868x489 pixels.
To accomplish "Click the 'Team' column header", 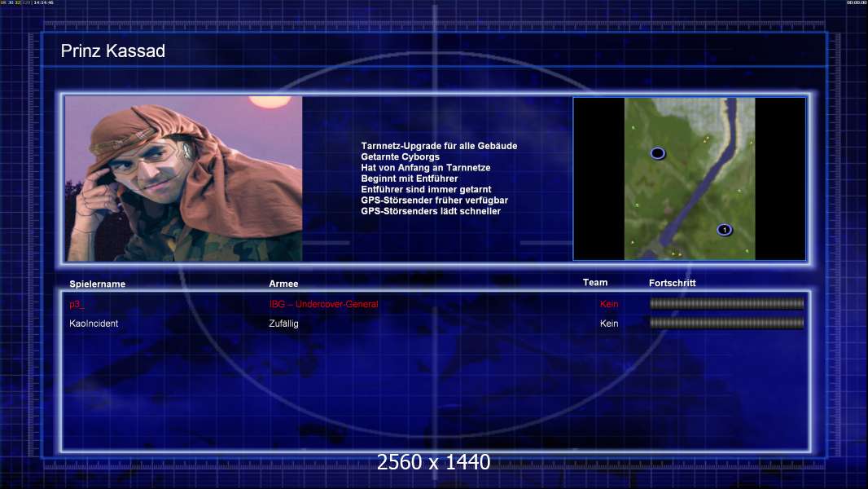I will click(x=595, y=283).
